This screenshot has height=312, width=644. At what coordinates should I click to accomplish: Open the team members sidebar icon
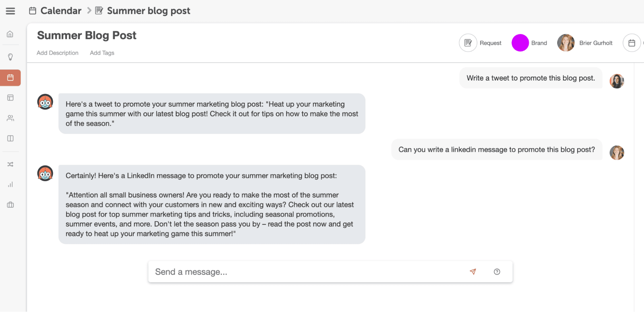click(10, 118)
